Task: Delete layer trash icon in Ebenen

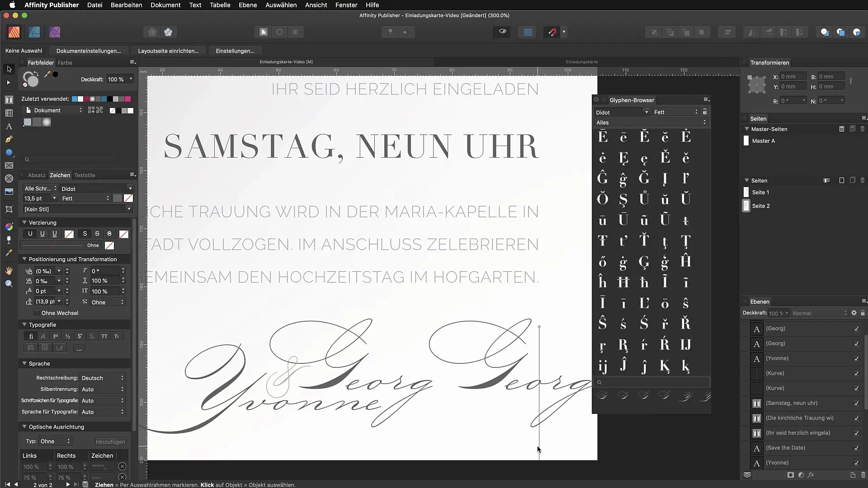Action: coord(863,475)
